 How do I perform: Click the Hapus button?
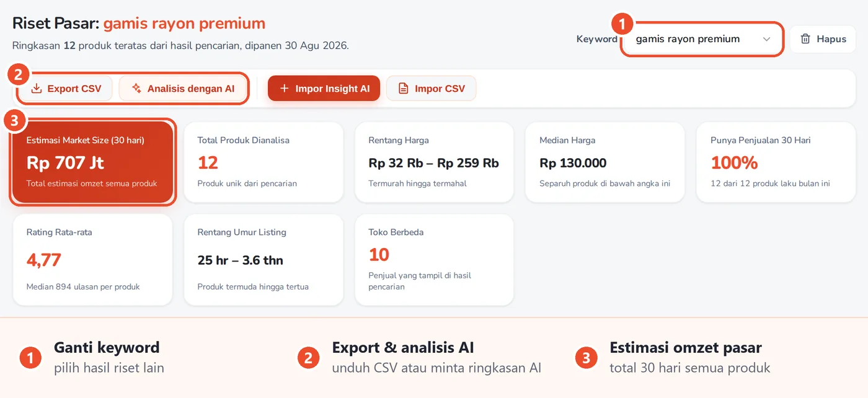coord(823,39)
